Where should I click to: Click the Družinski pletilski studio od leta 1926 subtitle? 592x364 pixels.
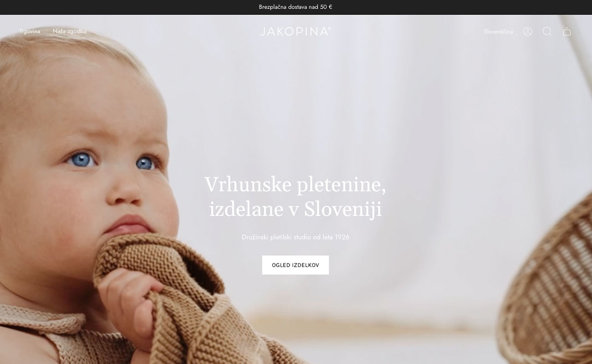[296, 237]
